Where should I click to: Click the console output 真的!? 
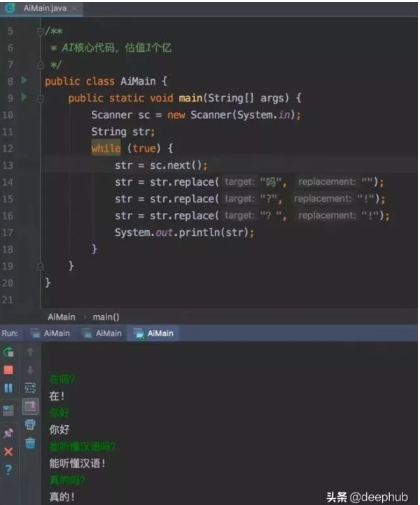pyautogui.click(x=62, y=497)
